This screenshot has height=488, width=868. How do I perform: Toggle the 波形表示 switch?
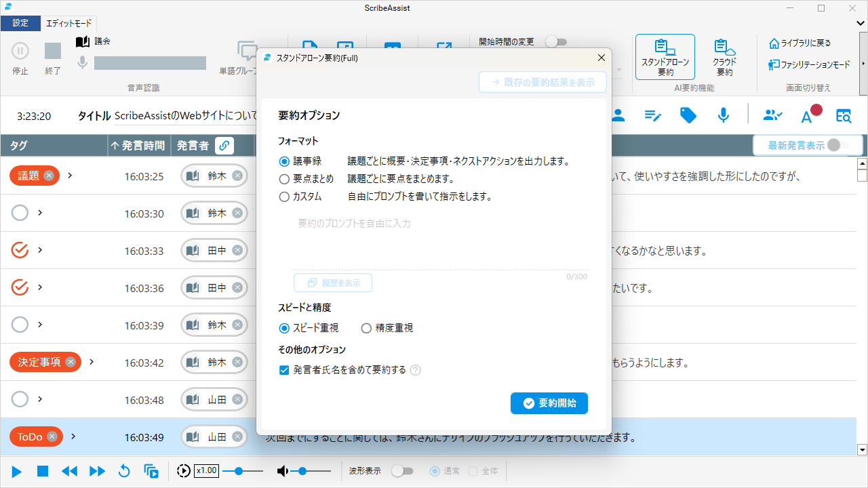pyautogui.click(x=403, y=470)
